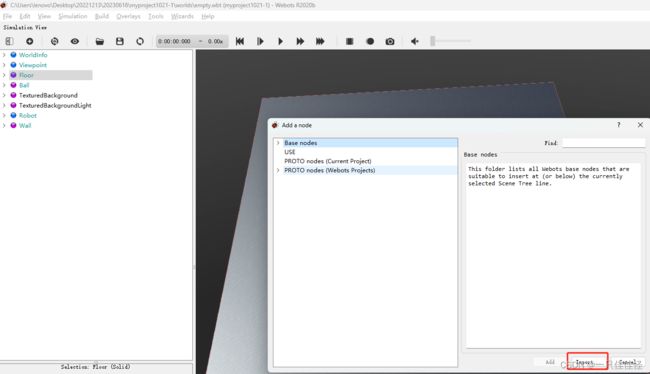Take a screenshot with camera icon
The height and width of the screenshot is (374, 650).
click(x=390, y=41)
